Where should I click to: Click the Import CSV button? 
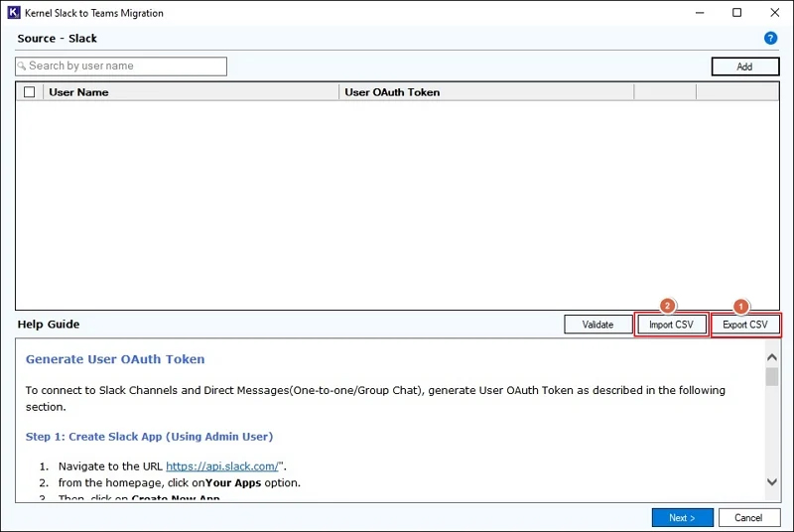pos(671,325)
